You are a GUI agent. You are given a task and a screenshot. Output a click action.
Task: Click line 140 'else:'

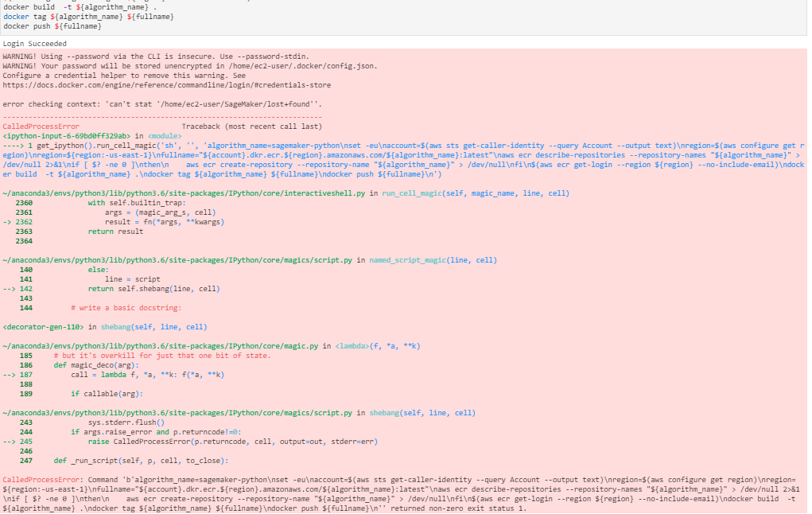pos(99,270)
